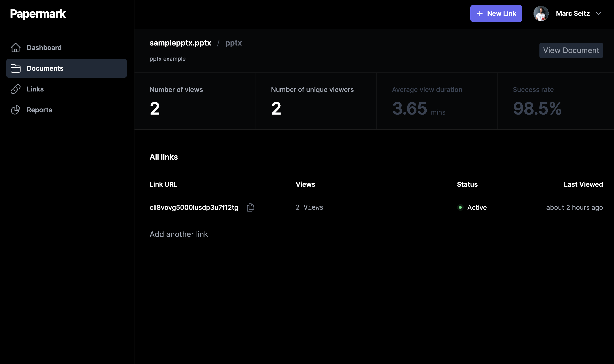Click the Links chain icon
The width and height of the screenshot is (614, 364).
[16, 89]
